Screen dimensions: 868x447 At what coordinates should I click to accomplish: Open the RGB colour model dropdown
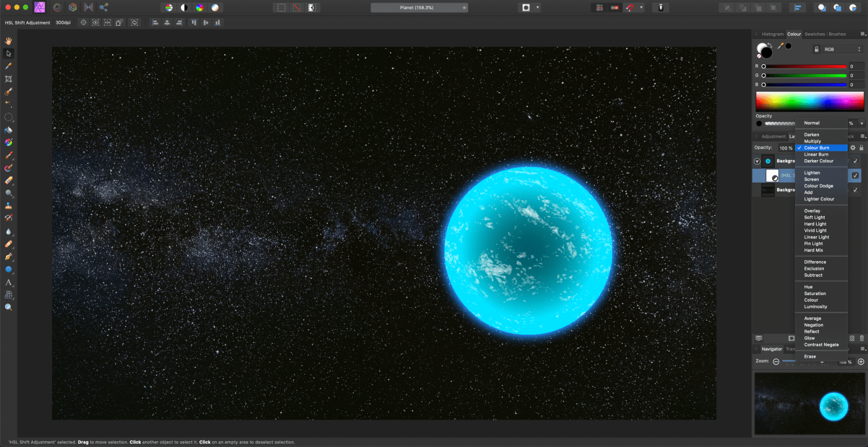[x=842, y=49]
